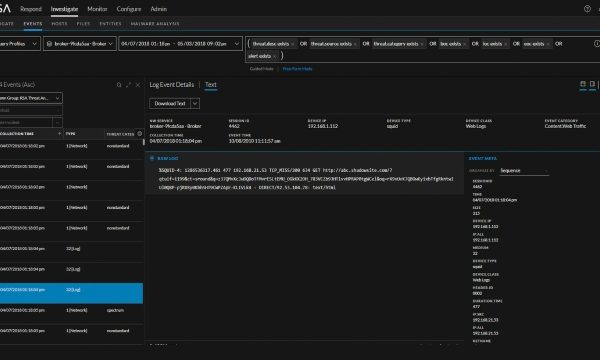Image resolution: width=600 pixels, height=360 pixels.
Task: Open the time range dropdown
Action: pyautogui.click(x=180, y=44)
